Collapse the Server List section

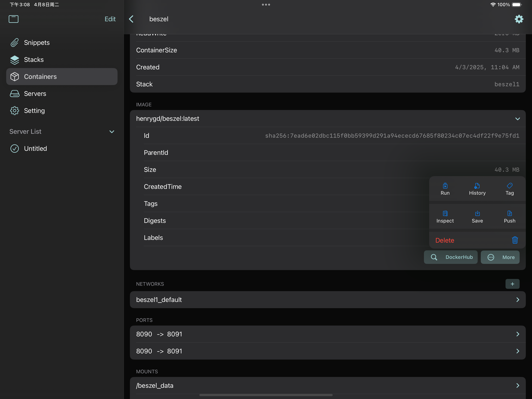[112, 132]
